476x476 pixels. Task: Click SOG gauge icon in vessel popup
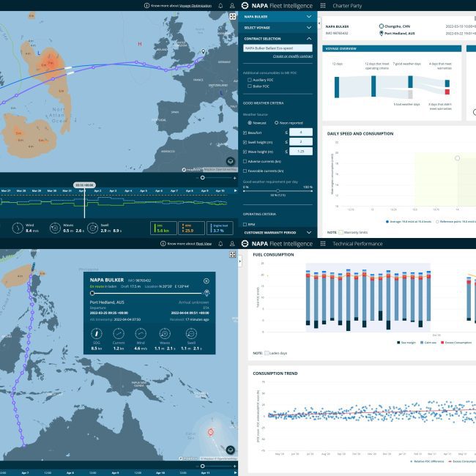[x=97, y=334]
